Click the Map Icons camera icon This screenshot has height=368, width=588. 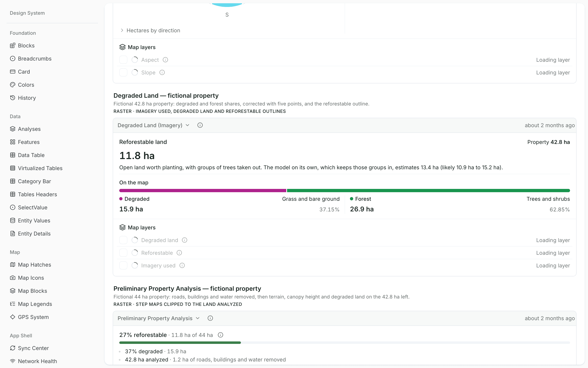pyautogui.click(x=13, y=278)
